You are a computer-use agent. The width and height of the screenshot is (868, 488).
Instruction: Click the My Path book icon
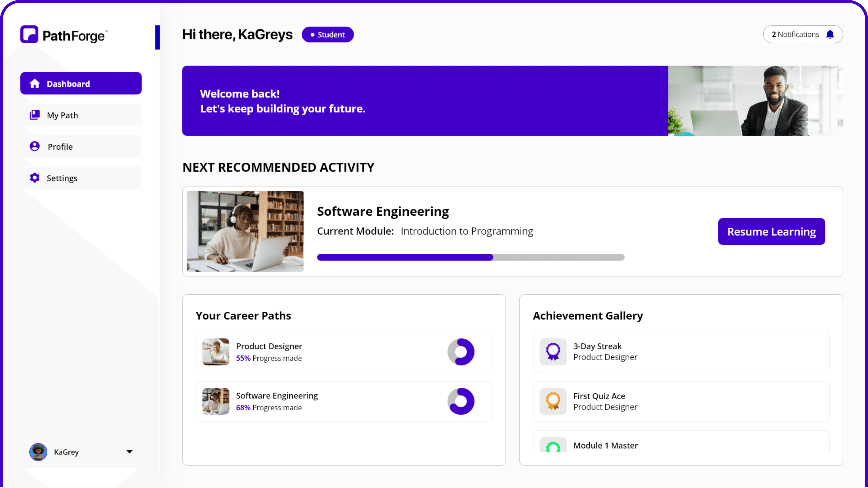(x=35, y=115)
